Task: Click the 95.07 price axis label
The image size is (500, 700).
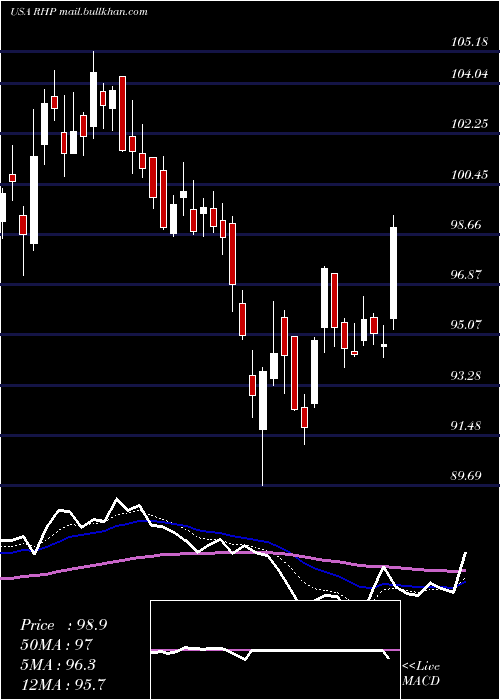Action: coord(466,325)
